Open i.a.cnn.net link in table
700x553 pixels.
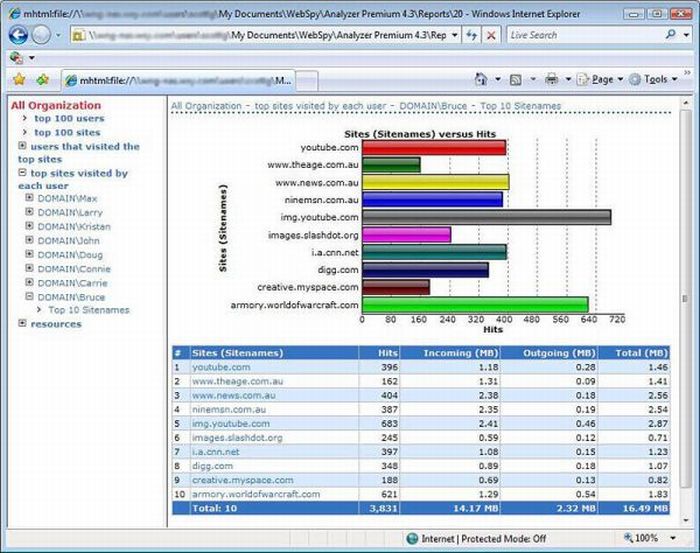(x=216, y=452)
